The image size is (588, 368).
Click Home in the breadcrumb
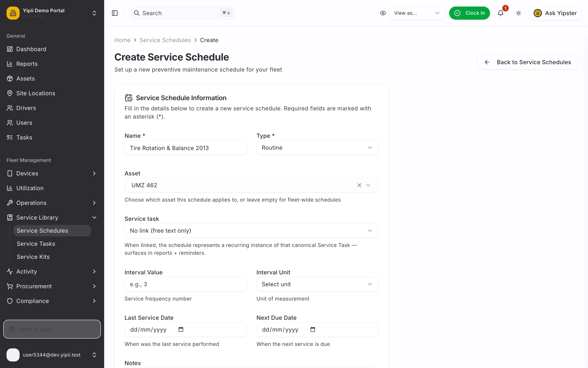pos(122,40)
